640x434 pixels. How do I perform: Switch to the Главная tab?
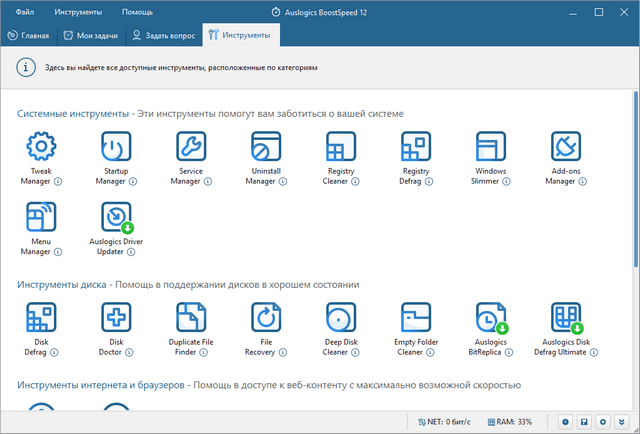28,36
